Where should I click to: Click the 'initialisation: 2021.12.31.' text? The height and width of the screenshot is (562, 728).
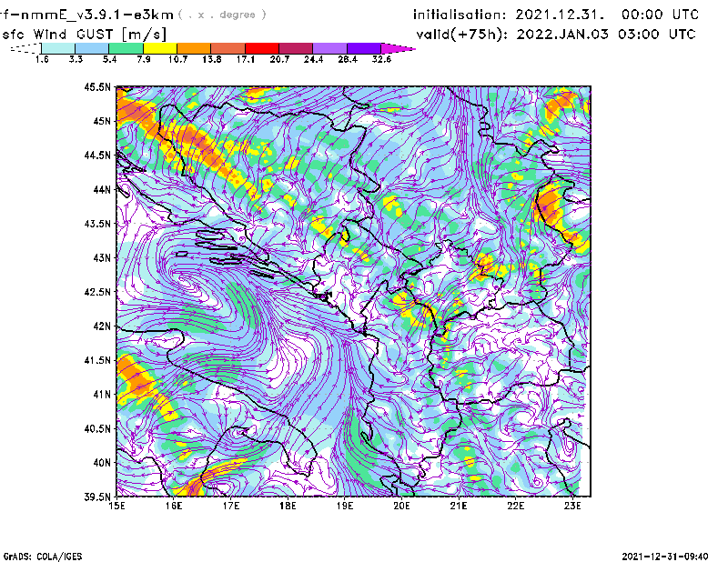509,15
